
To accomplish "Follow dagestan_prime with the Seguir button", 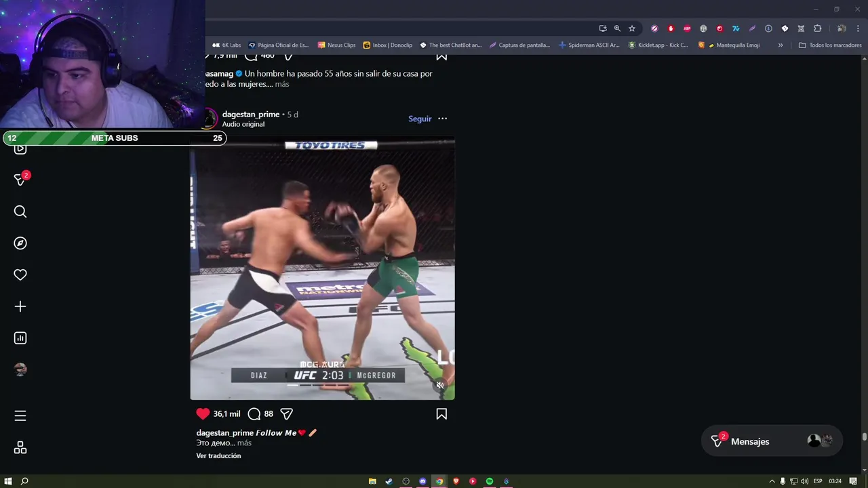I will pyautogui.click(x=420, y=119).
